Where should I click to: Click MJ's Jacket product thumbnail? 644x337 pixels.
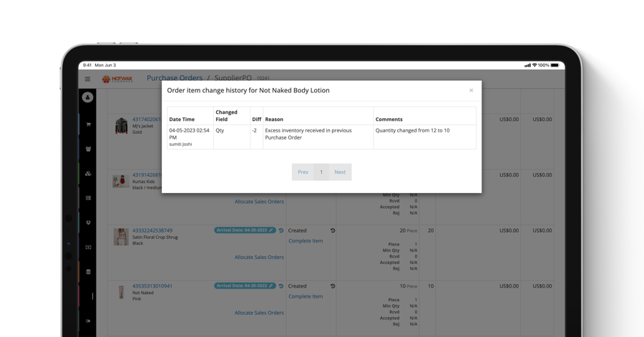(121, 126)
